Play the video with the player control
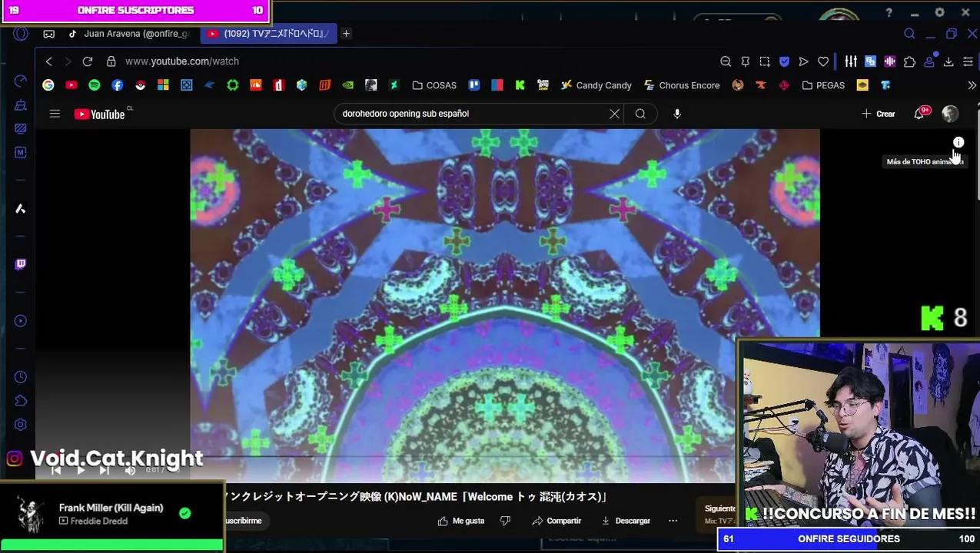The height and width of the screenshot is (553, 980). click(81, 470)
